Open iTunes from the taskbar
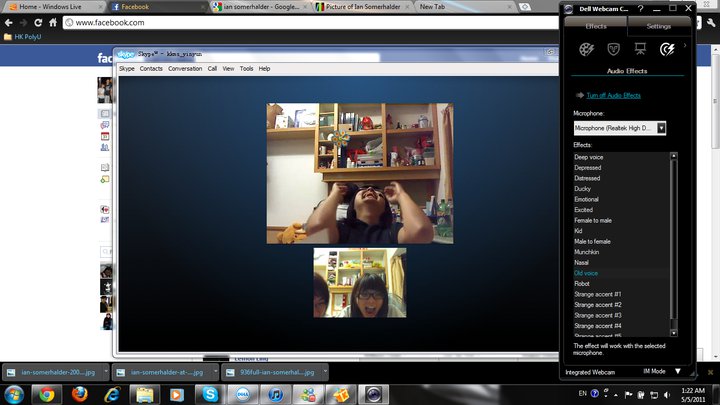This screenshot has width=720, height=405. (x=275, y=394)
